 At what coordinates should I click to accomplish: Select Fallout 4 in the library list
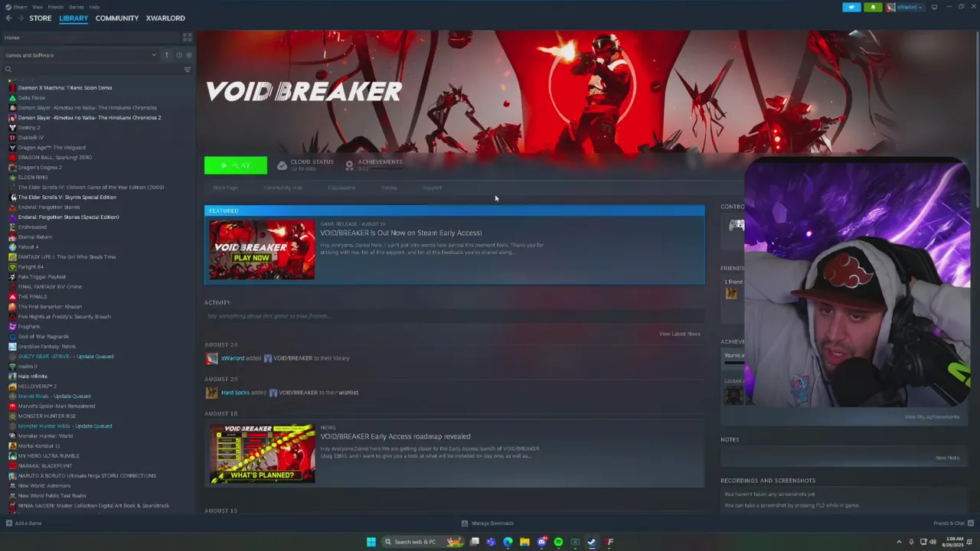(28, 247)
